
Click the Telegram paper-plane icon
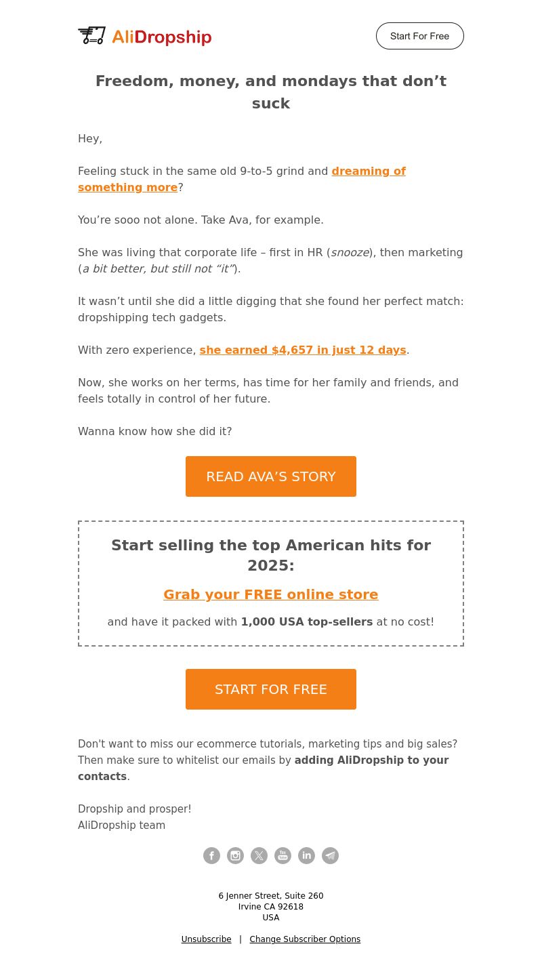[x=330, y=855]
